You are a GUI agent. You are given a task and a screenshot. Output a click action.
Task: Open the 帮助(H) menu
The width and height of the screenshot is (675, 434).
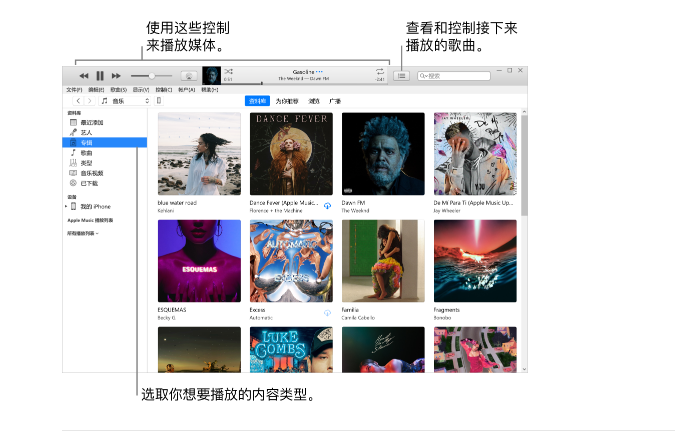pyautogui.click(x=210, y=90)
